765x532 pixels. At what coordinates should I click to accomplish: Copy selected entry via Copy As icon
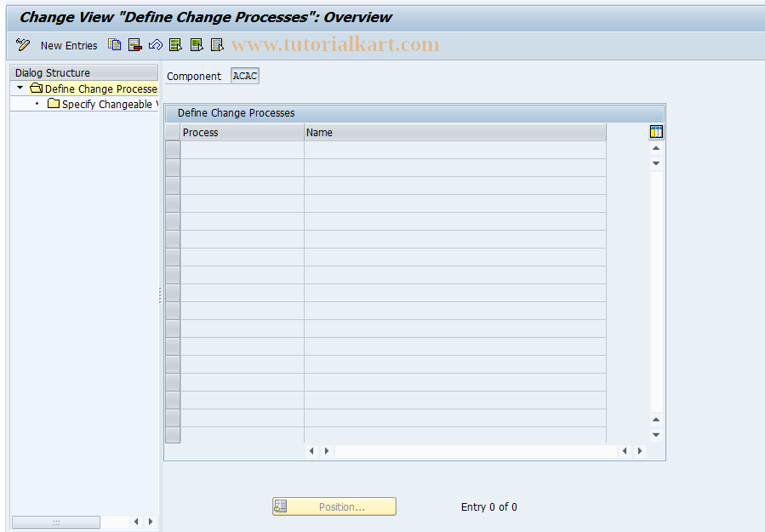coord(115,45)
